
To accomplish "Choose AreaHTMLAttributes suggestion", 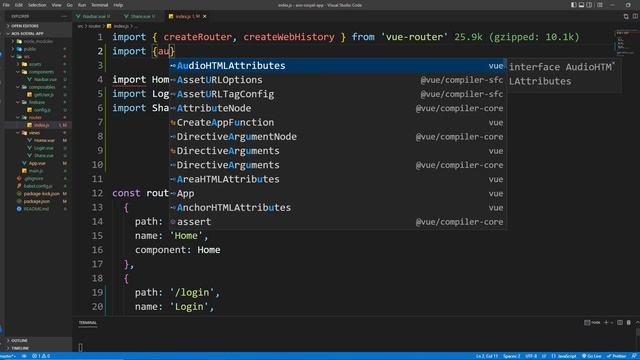I will 338,179.
